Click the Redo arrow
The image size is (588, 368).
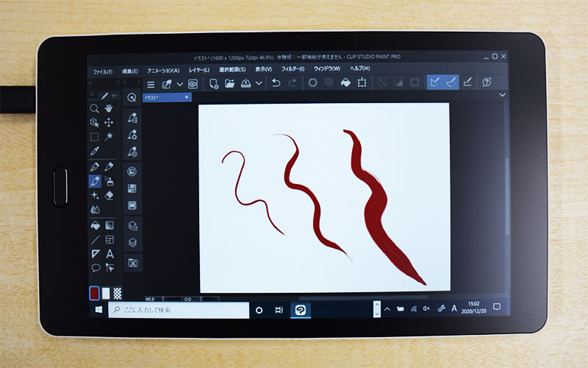[x=292, y=83]
